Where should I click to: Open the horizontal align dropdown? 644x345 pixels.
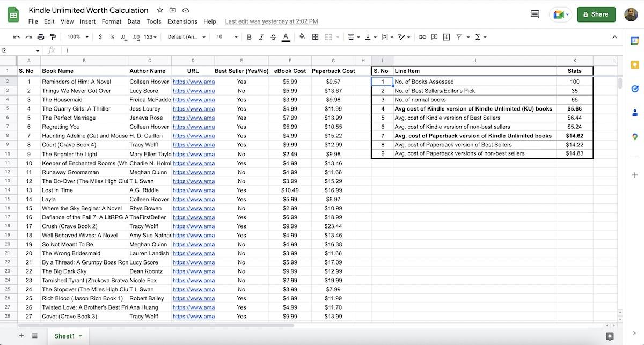click(354, 37)
